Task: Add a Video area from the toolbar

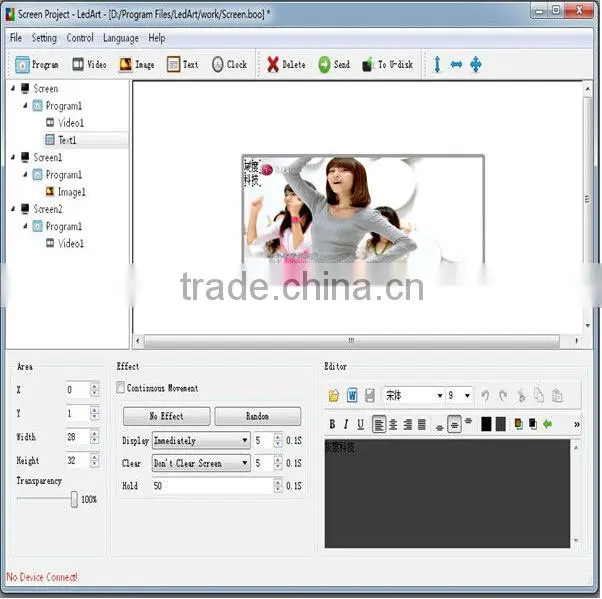Action: point(78,64)
